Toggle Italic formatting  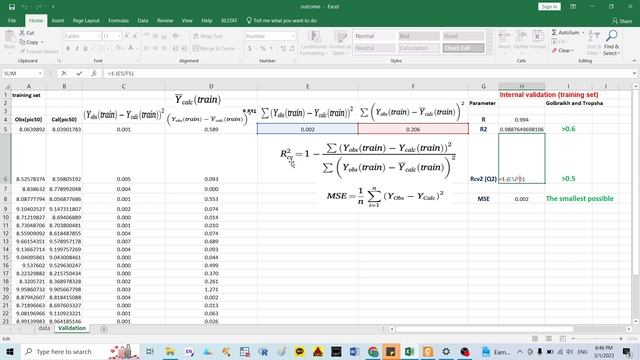[x=77, y=49]
